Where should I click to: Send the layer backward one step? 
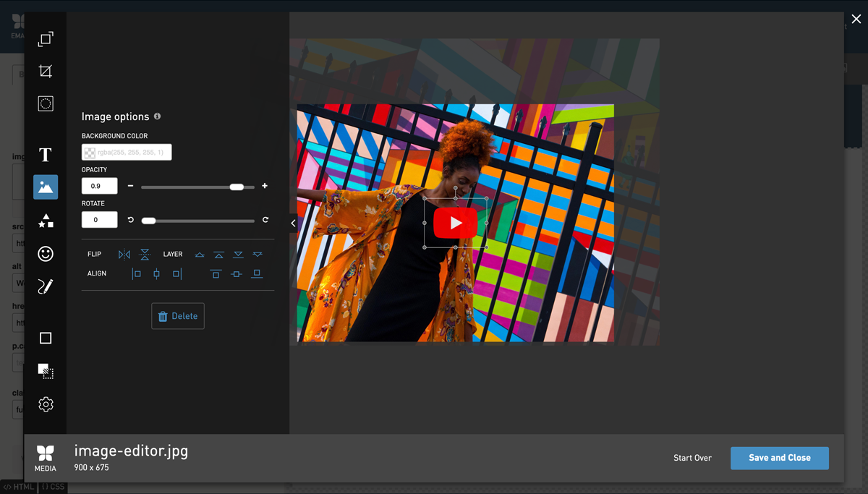(258, 255)
